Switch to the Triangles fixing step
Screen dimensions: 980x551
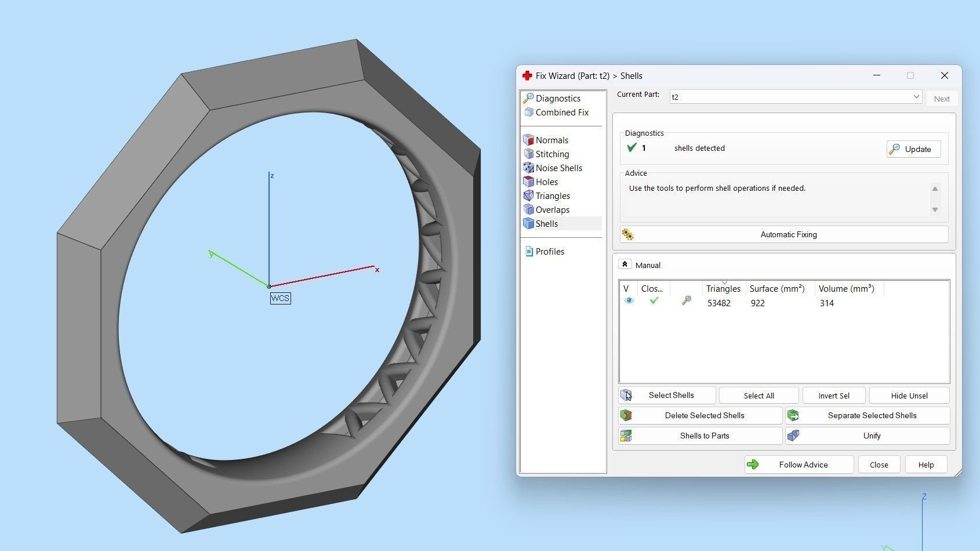click(x=547, y=196)
